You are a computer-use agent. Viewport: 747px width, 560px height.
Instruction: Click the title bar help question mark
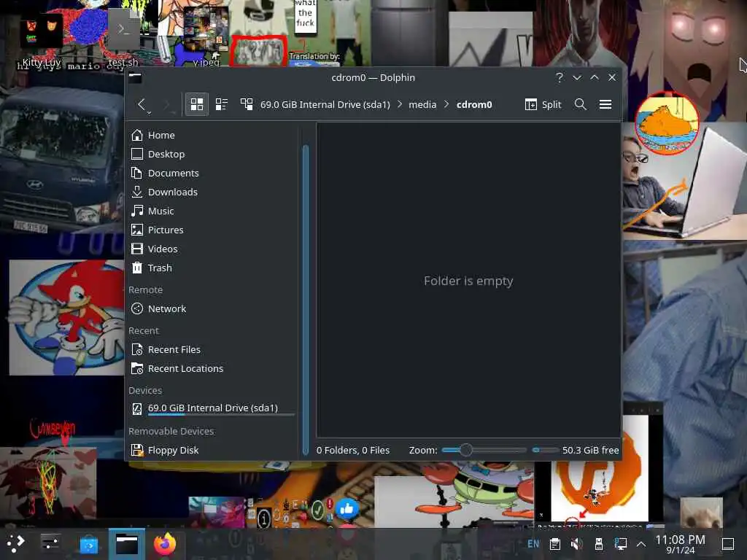coord(560,77)
